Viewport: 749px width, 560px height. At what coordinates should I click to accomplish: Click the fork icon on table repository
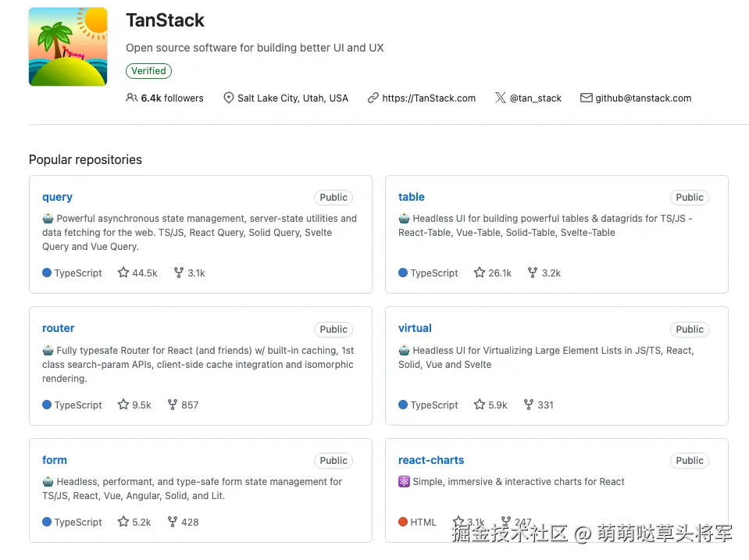533,273
